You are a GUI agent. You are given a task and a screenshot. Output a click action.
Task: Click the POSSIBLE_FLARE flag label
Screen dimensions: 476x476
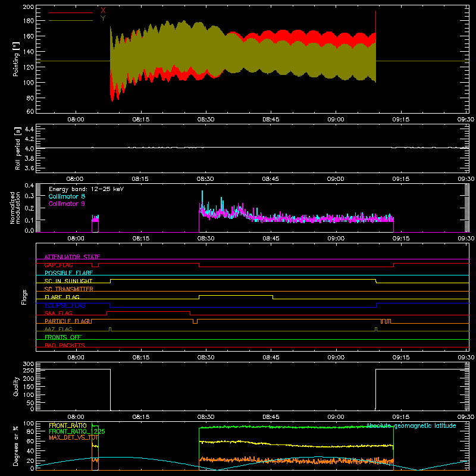tap(68, 273)
